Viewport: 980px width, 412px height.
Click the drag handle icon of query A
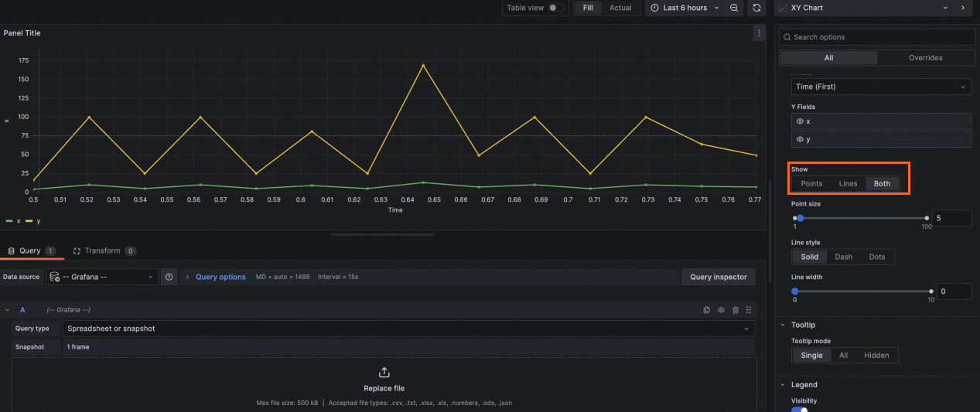click(x=749, y=310)
